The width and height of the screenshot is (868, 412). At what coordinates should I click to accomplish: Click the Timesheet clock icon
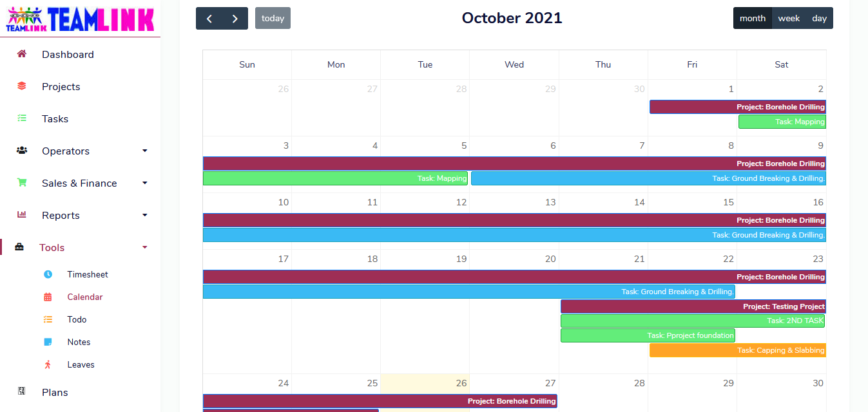coord(48,274)
